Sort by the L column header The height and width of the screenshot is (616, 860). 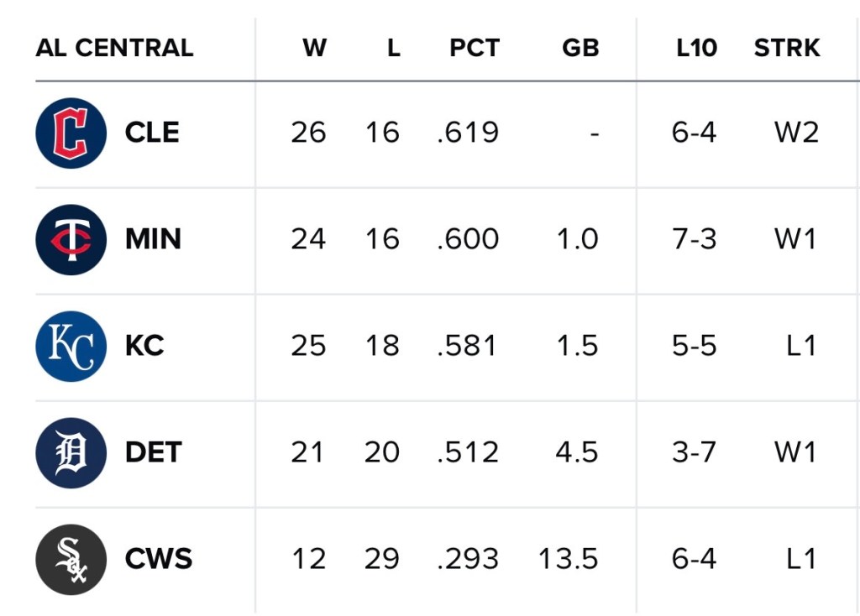click(393, 48)
